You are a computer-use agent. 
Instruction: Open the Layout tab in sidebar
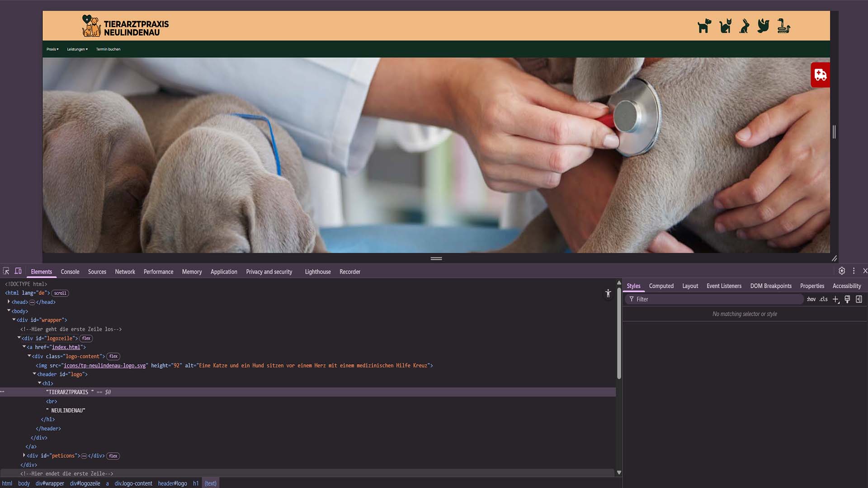coord(690,286)
